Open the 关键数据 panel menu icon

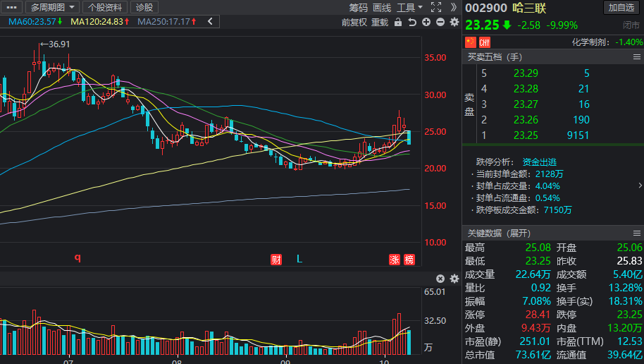coord(637,233)
